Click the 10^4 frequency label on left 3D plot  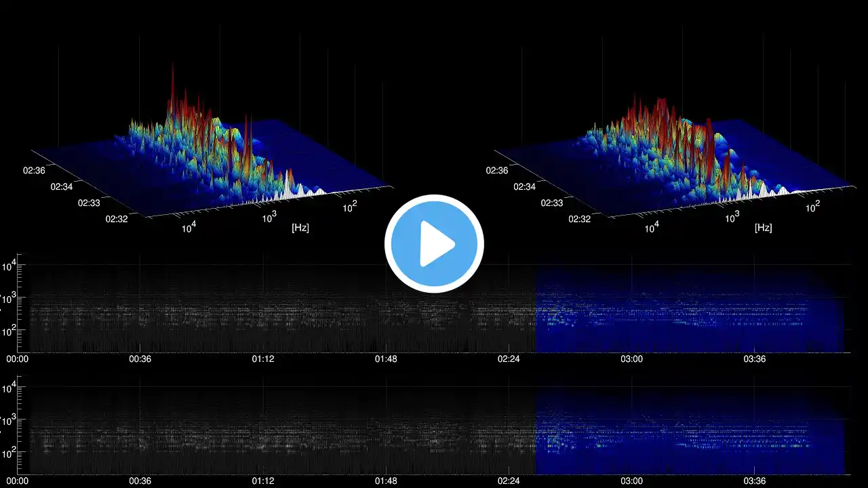(x=188, y=228)
